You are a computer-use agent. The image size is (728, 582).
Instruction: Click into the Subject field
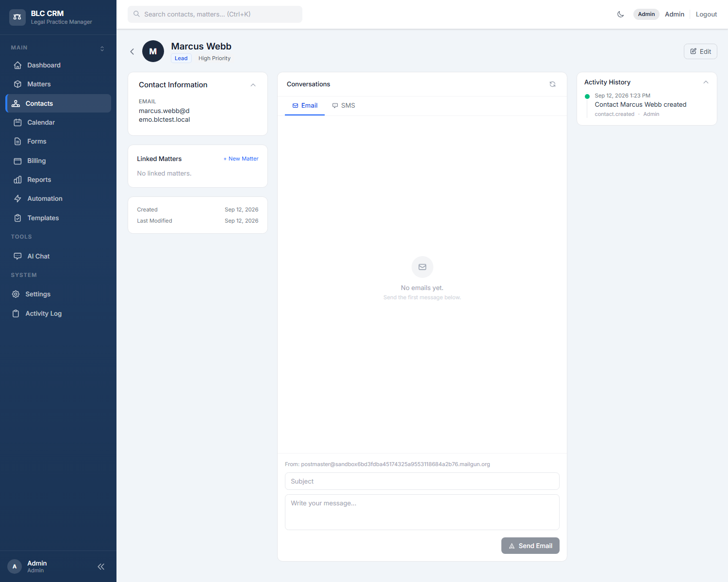[x=422, y=481]
